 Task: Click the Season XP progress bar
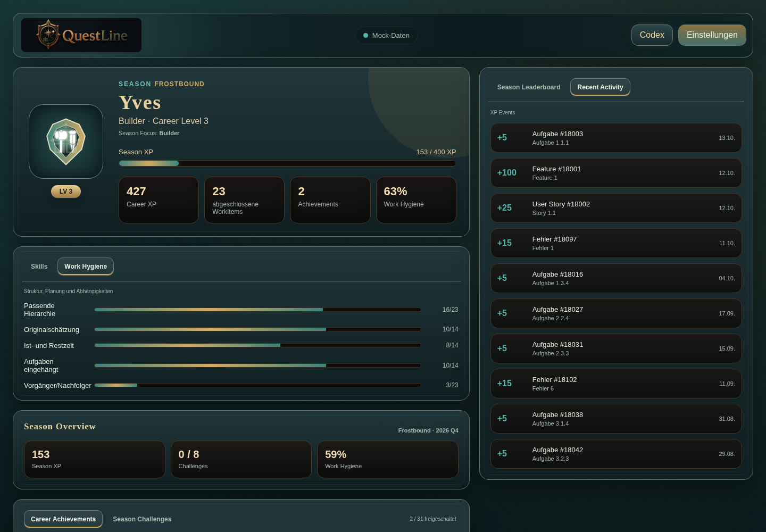pyautogui.click(x=287, y=163)
